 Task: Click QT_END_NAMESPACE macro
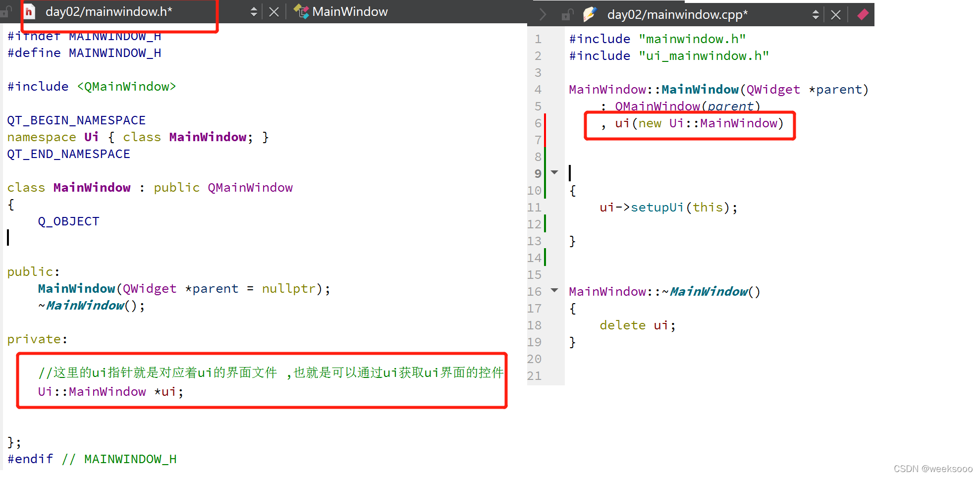[68, 154]
